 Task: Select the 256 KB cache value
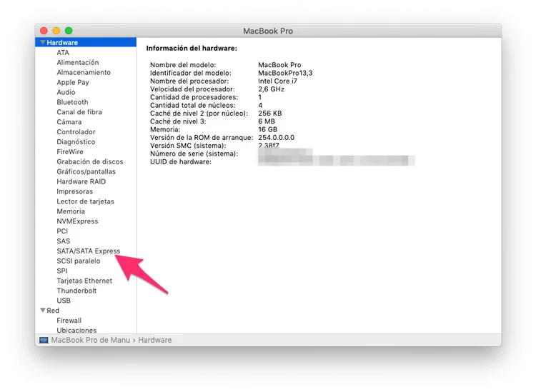coord(269,114)
